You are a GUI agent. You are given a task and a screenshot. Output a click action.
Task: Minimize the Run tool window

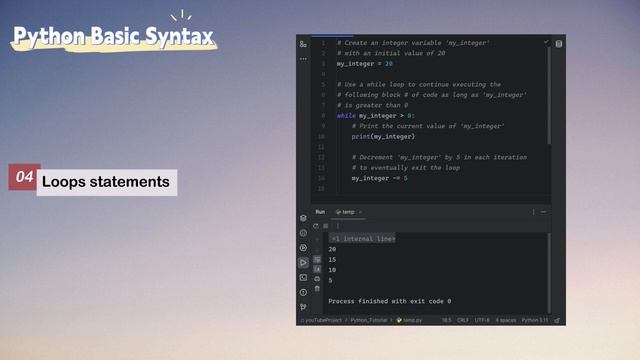(543, 212)
